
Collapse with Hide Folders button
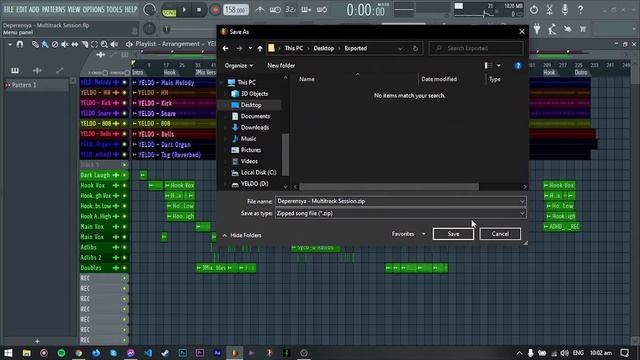point(242,235)
